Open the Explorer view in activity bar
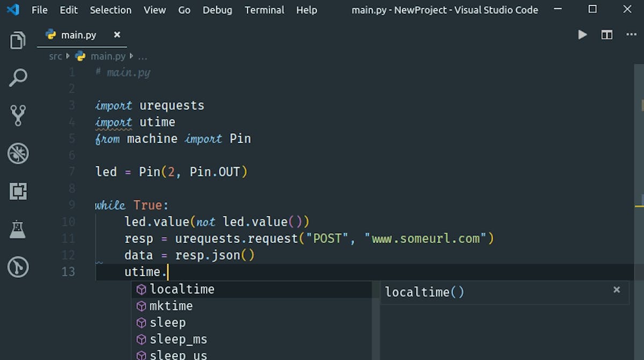644x360 pixels. click(18, 41)
